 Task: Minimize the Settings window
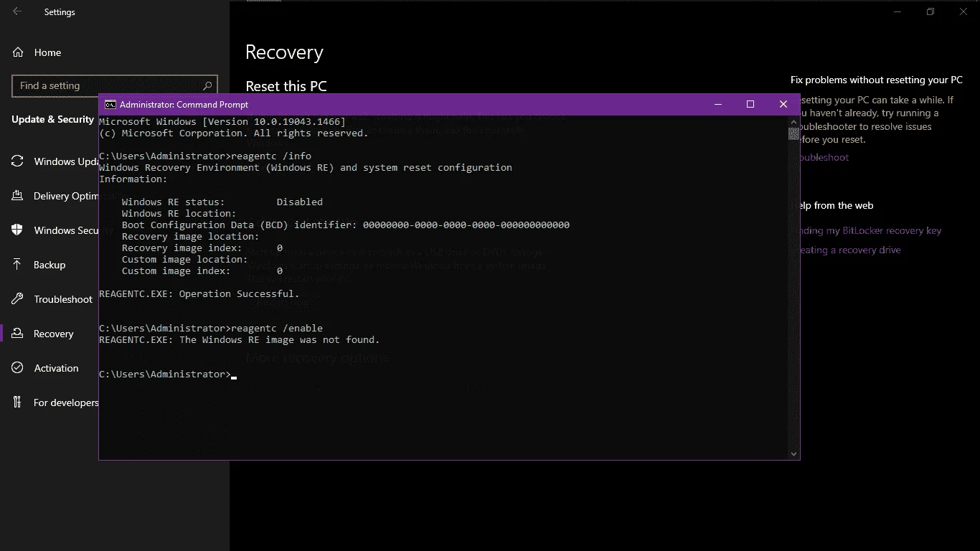(897, 11)
